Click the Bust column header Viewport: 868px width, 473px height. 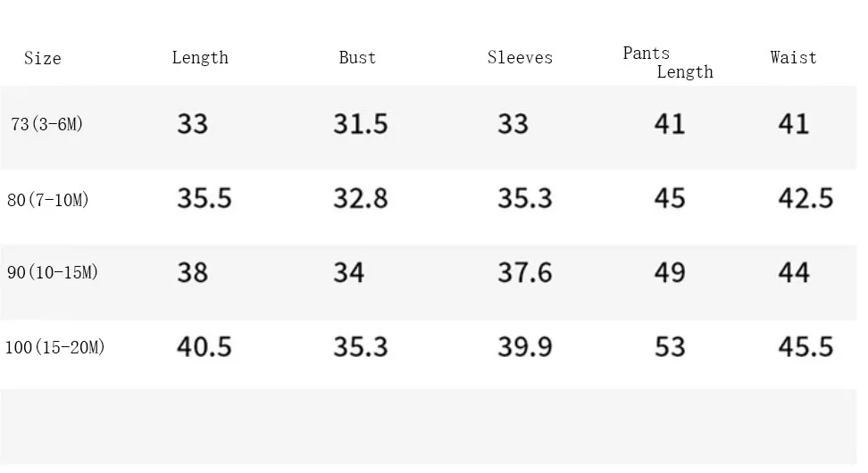(x=357, y=57)
